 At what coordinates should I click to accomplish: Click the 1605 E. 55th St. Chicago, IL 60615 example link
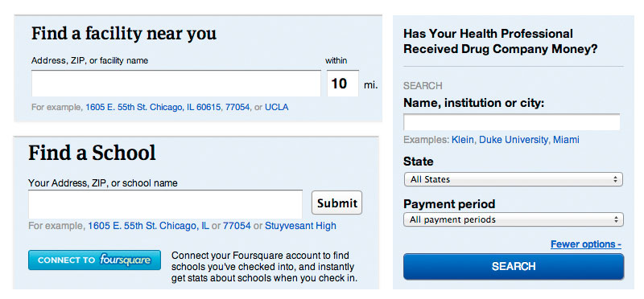point(153,108)
